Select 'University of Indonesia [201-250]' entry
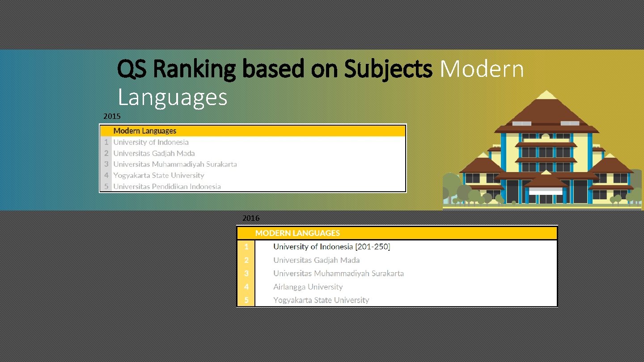Image resolution: width=644 pixels, height=362 pixels. (x=332, y=247)
